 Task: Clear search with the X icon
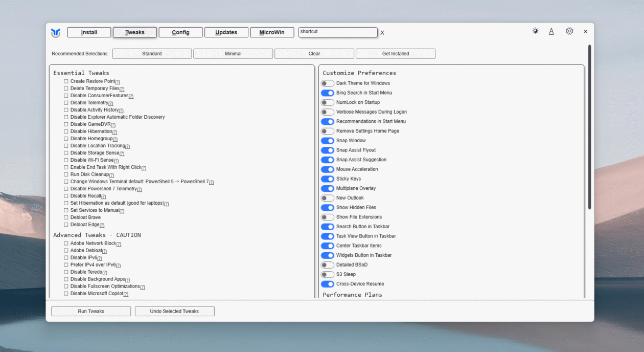coord(382,33)
